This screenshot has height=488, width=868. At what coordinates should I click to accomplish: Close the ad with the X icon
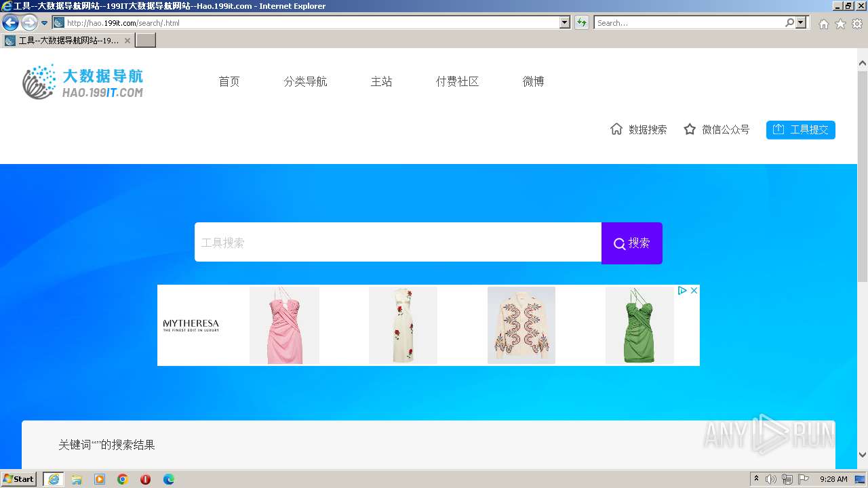[694, 290]
